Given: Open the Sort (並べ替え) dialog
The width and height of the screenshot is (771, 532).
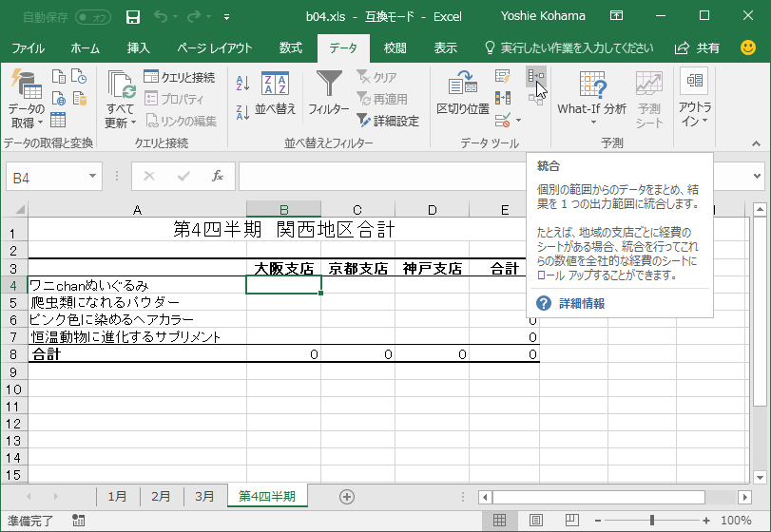Looking at the screenshot, I should coord(275,93).
